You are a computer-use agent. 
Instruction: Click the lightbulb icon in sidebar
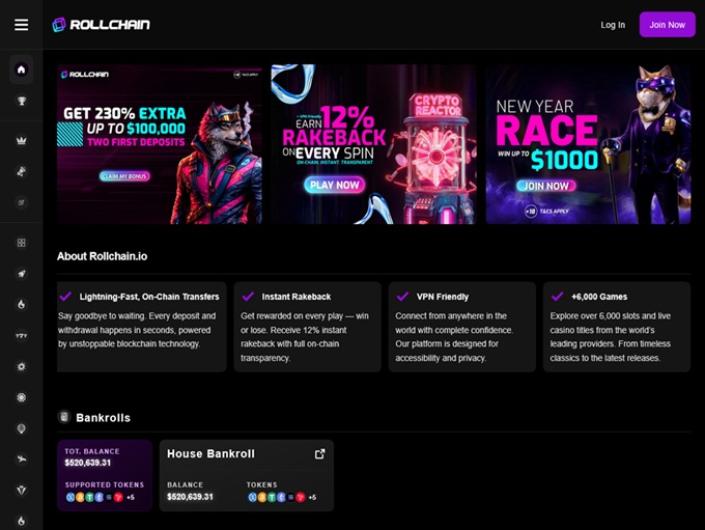pos(21,428)
